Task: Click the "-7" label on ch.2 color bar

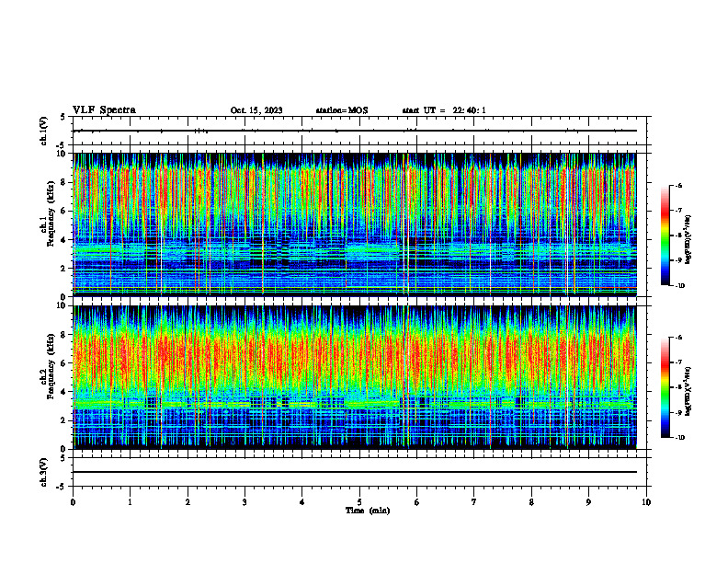Action: point(678,362)
